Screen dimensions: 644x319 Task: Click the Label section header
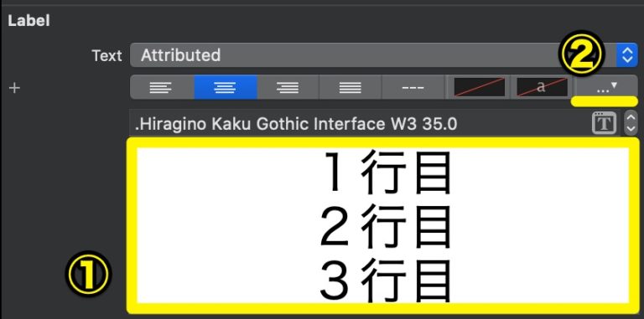click(29, 20)
